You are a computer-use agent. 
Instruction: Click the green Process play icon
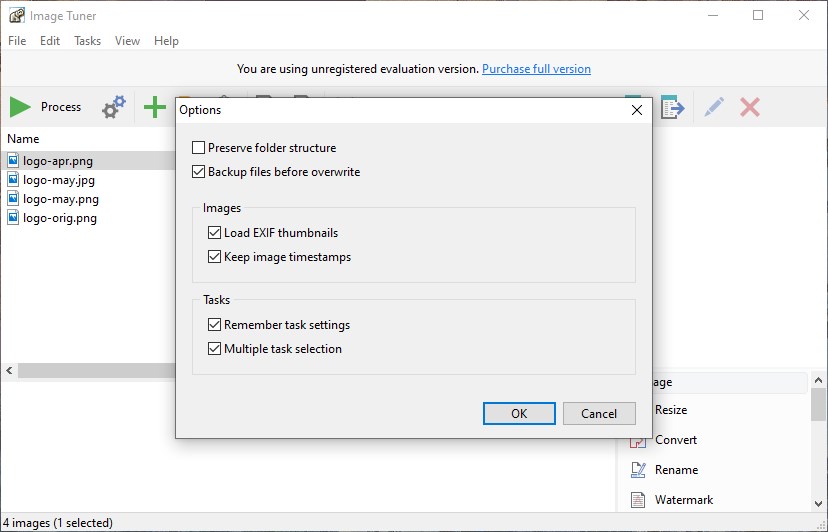coord(20,107)
